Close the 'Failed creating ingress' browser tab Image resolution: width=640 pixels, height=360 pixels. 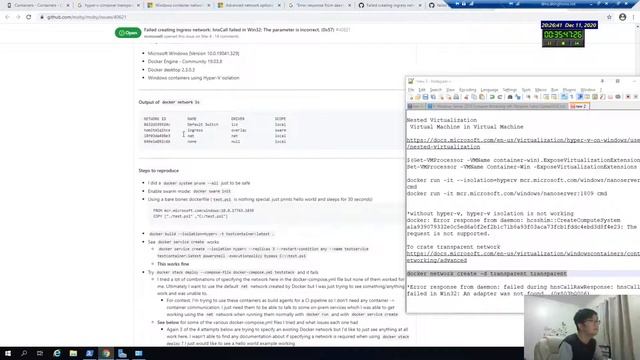coord(420,5)
